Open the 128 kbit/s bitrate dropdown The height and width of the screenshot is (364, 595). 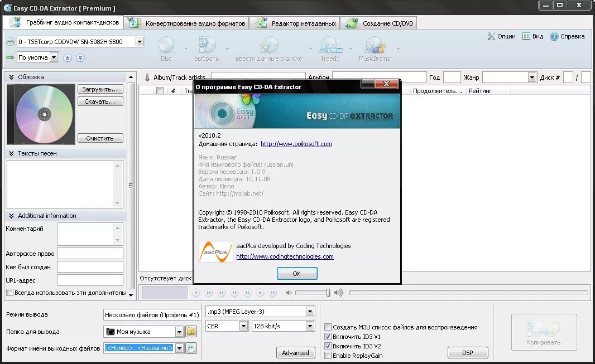pyautogui.click(x=310, y=326)
